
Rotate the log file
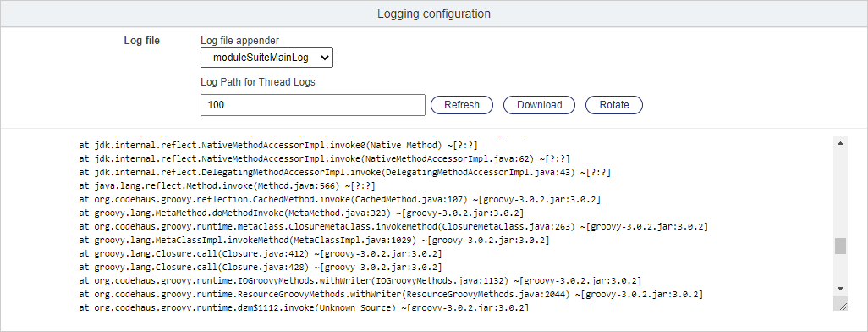(614, 105)
